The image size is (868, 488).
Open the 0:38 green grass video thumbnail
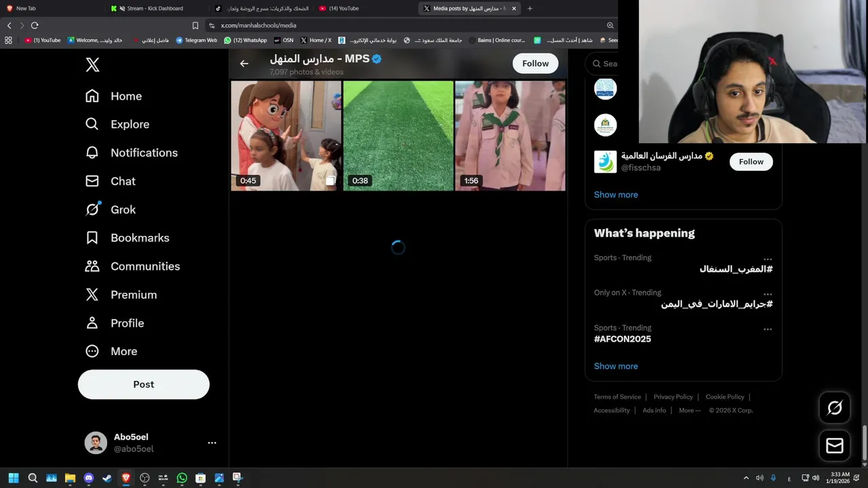tap(398, 136)
